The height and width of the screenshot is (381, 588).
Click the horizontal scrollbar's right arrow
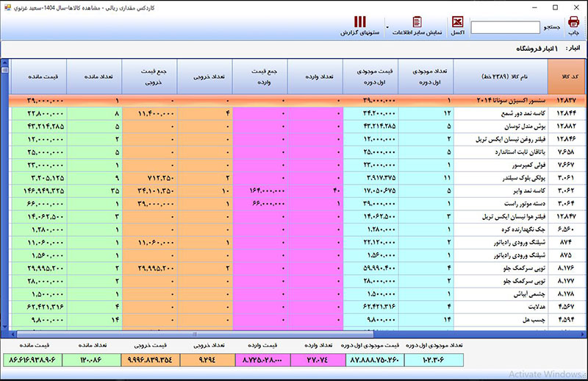tap(583, 334)
